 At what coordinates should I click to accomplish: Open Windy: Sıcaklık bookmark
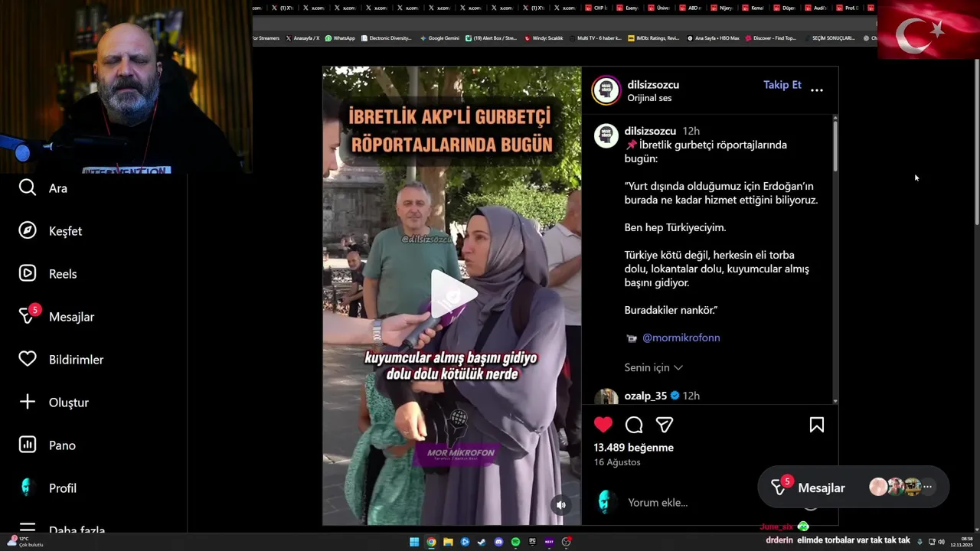pyautogui.click(x=544, y=38)
